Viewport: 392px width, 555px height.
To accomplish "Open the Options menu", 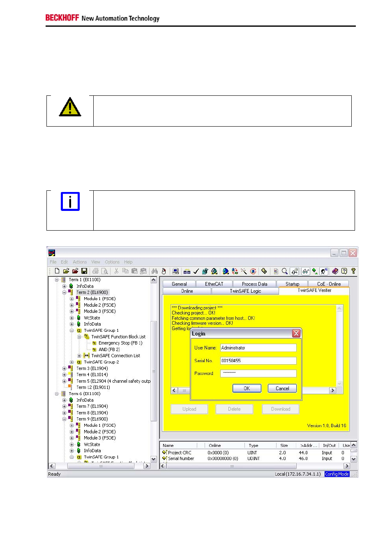I will 112,262.
